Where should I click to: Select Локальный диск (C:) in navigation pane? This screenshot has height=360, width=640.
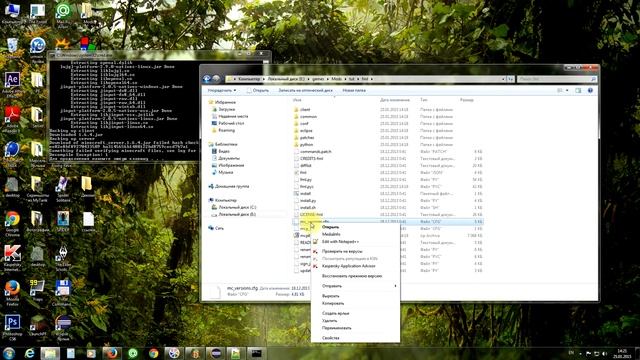[x=234, y=207]
